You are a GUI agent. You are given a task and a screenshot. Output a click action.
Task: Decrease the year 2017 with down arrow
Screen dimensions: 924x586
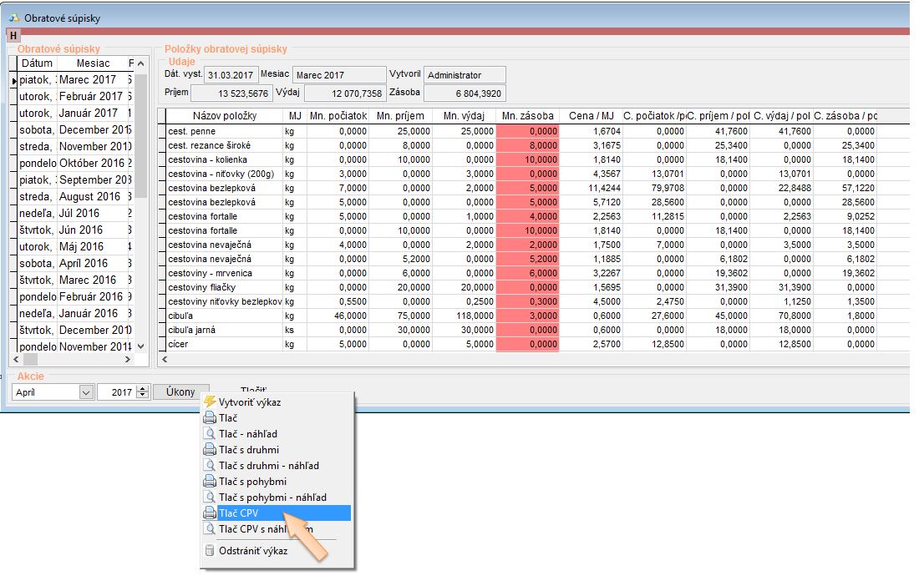(142, 396)
